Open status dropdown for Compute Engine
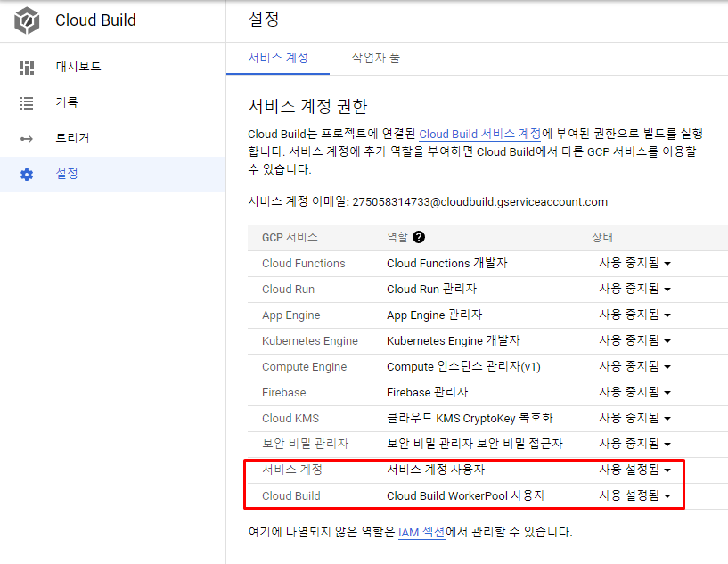 634,367
